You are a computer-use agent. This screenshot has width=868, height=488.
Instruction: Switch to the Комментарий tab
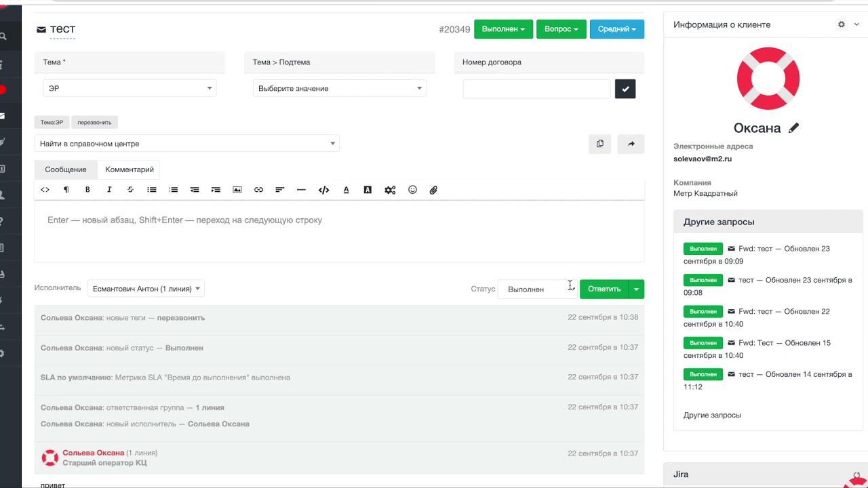130,169
